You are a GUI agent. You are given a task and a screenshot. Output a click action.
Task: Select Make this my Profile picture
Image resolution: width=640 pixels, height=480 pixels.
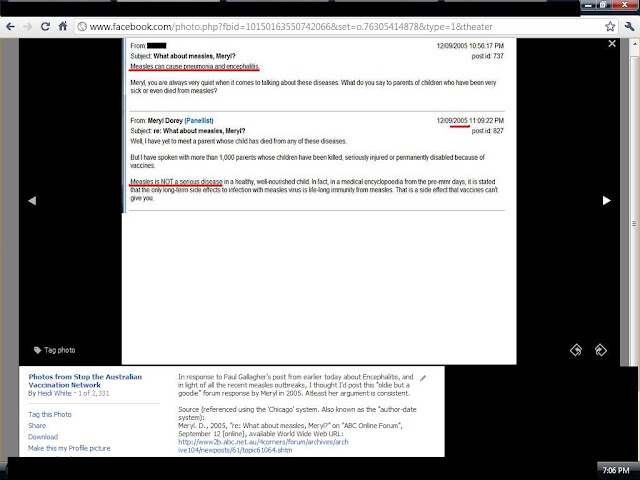tap(69, 448)
